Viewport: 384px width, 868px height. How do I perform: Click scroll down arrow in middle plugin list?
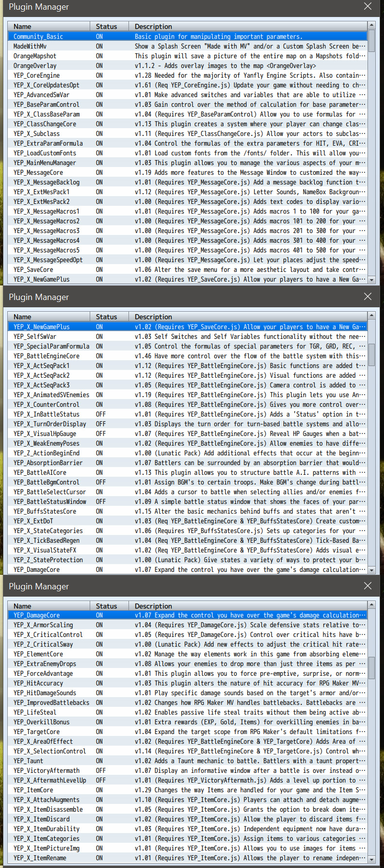pos(371,570)
